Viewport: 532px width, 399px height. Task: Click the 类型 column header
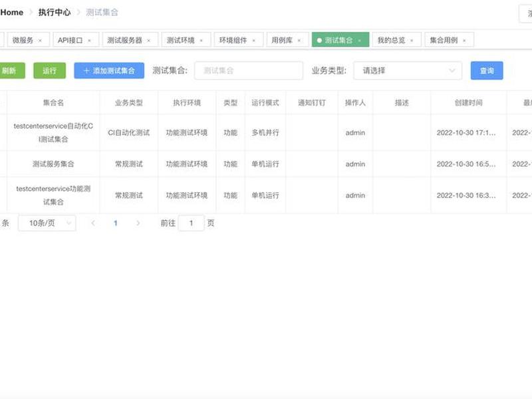tap(230, 103)
